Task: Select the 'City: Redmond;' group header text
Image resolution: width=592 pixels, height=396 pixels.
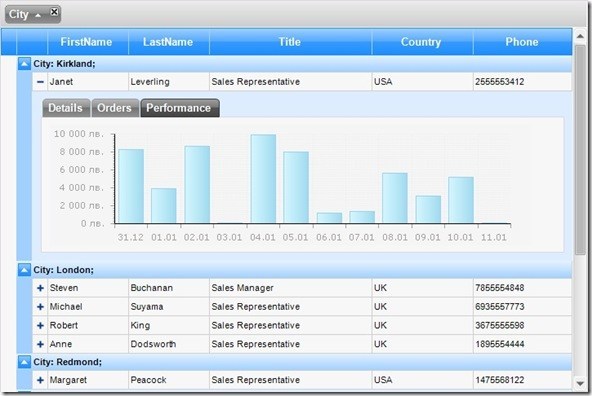Action: (x=68, y=362)
